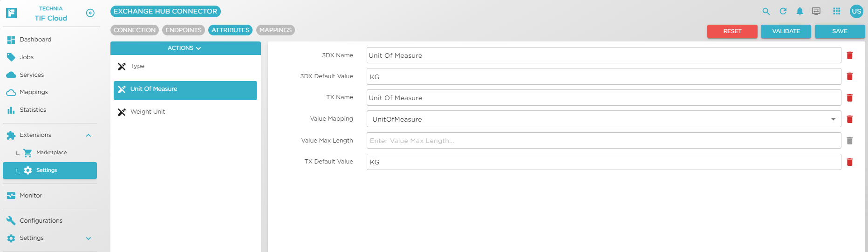Delete the Value Mapping field
868x252 pixels.
[x=849, y=119]
